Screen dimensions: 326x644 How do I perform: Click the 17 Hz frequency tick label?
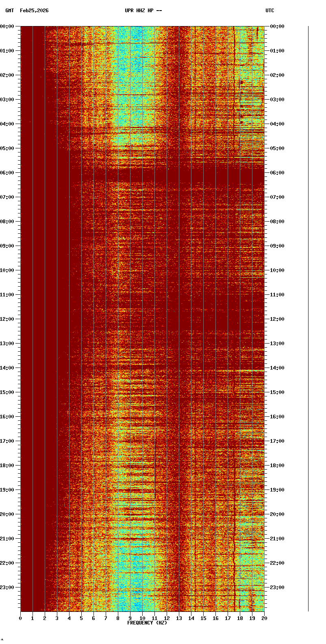(228, 618)
